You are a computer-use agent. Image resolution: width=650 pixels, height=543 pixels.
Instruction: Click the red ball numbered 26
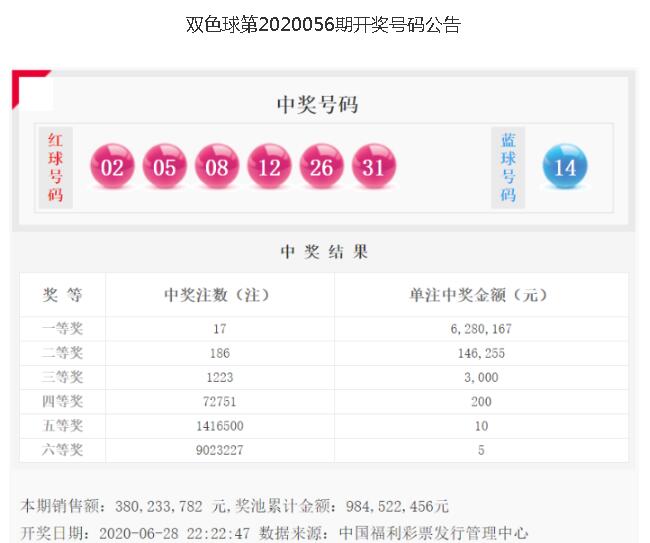click(321, 168)
